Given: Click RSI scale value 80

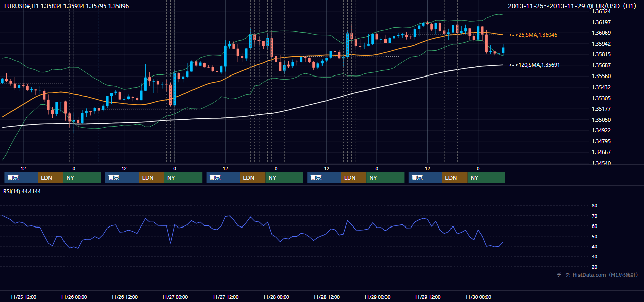Looking at the screenshot, I should coord(594,206).
